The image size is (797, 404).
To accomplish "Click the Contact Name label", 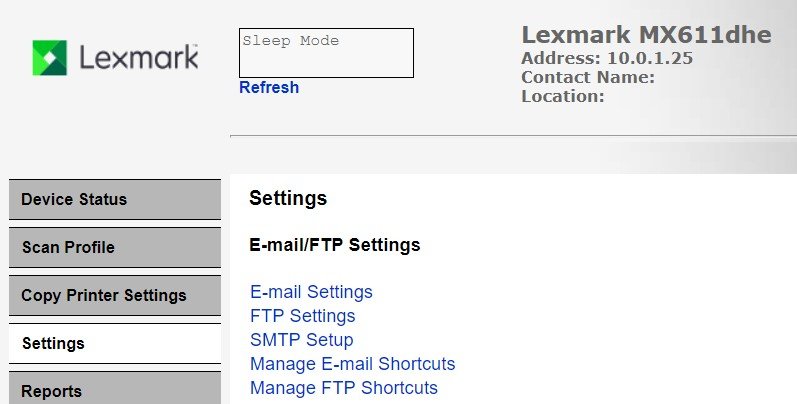I will click(x=588, y=77).
